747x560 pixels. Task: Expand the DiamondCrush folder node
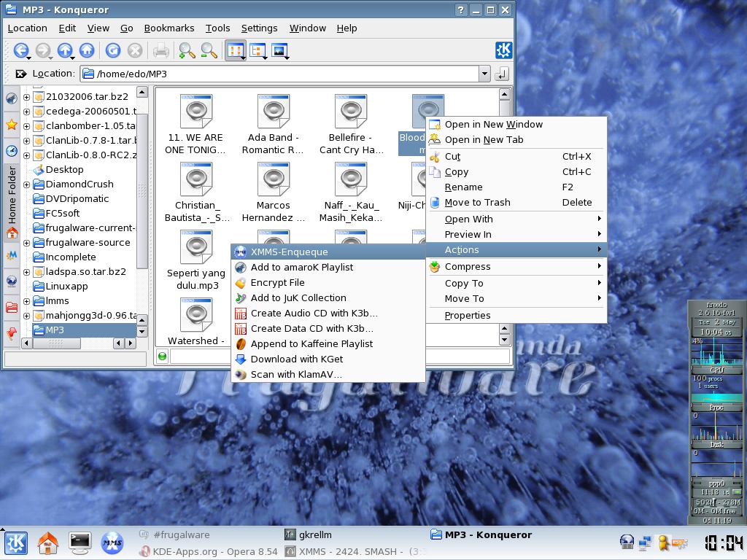(27, 184)
